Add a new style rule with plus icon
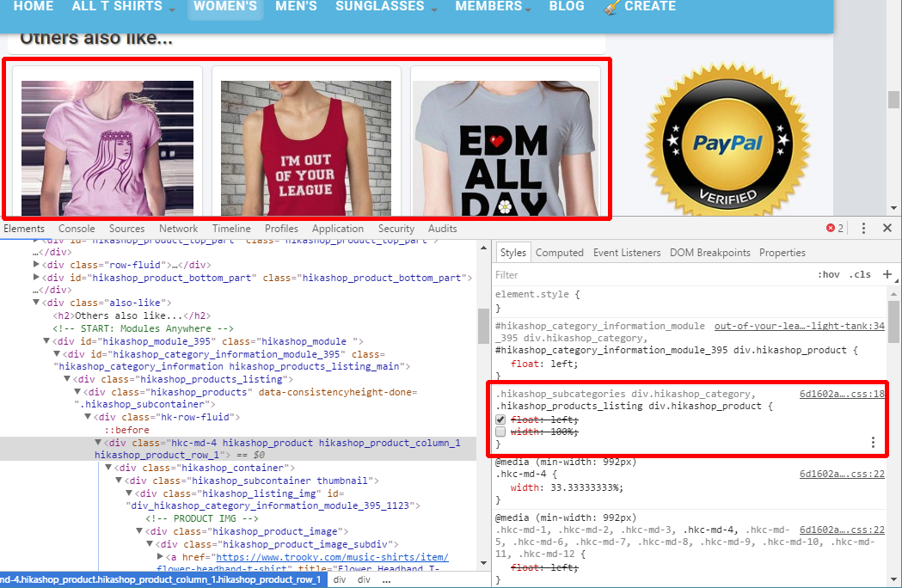The width and height of the screenshot is (902, 588). (x=887, y=274)
